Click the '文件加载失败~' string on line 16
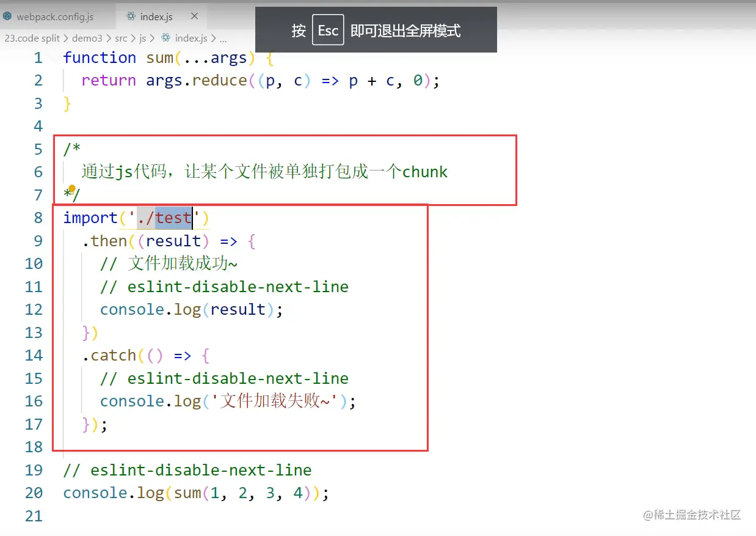This screenshot has height=536, width=756. 274,401
